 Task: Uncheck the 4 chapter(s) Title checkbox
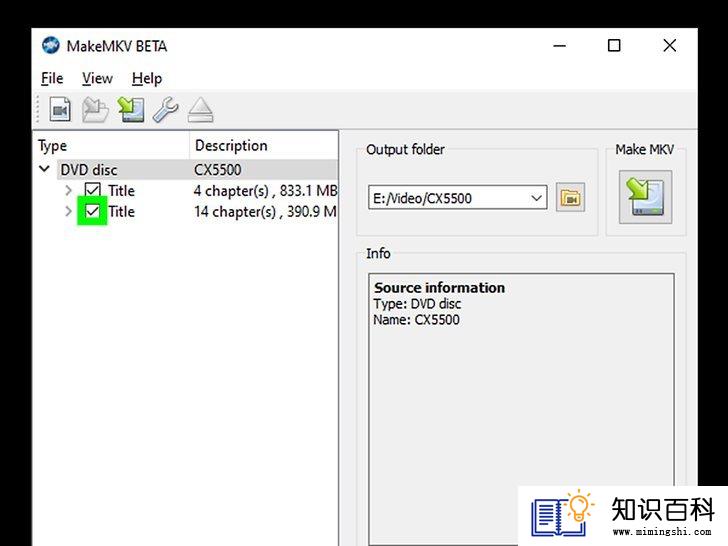(92, 190)
